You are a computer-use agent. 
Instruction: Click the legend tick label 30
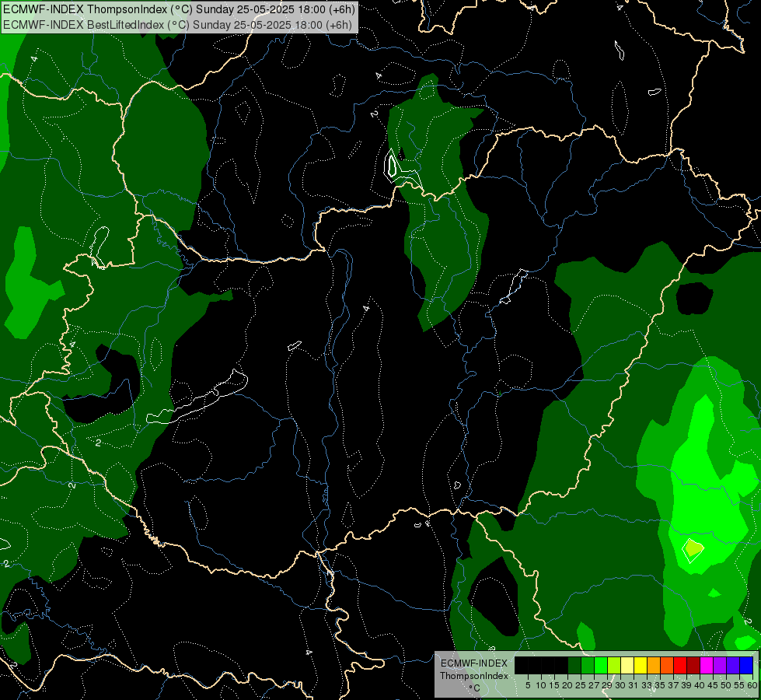[x=620, y=685]
